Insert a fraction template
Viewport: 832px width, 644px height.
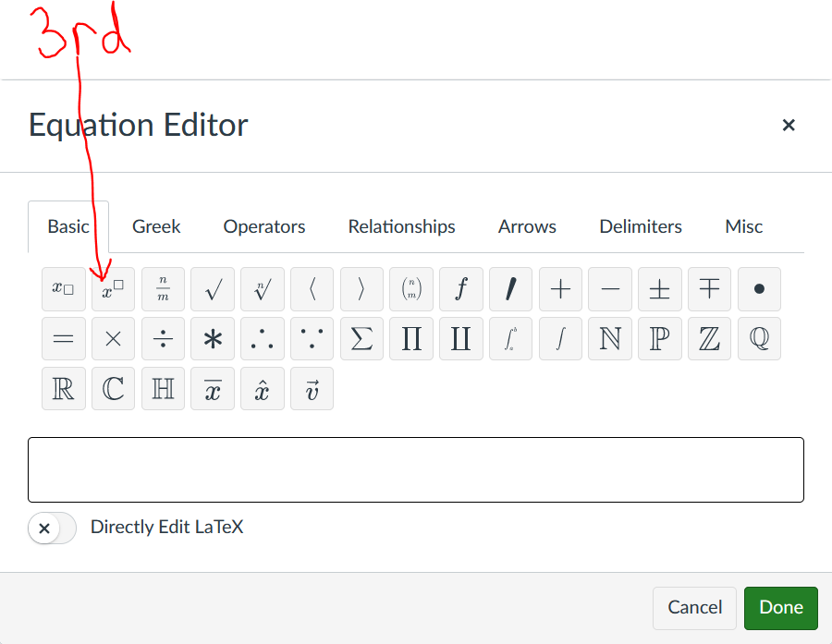[x=163, y=289]
